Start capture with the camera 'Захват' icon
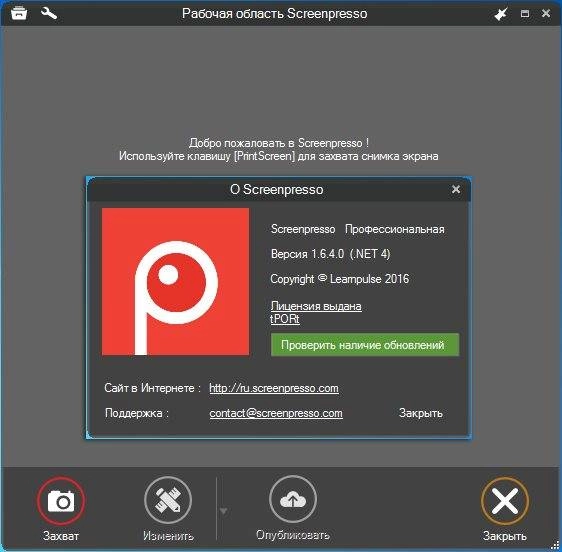Screen dimensions: 562x552 [x=61, y=500]
